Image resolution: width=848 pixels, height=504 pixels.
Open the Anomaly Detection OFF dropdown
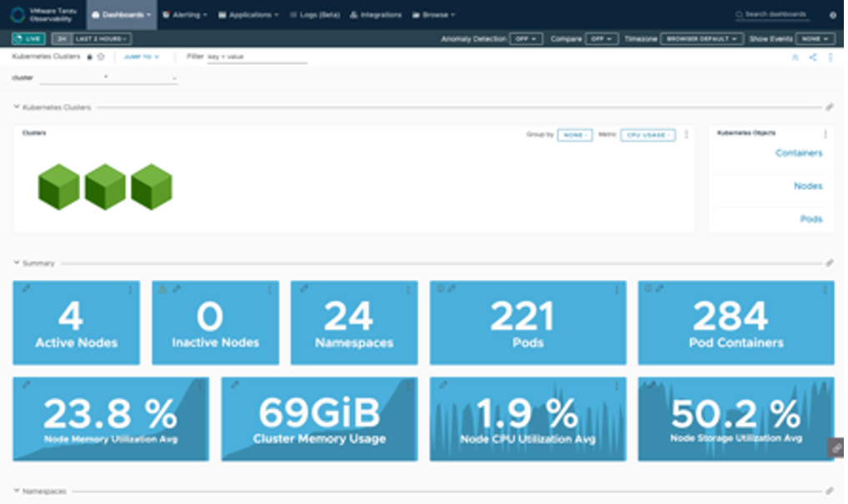526,39
